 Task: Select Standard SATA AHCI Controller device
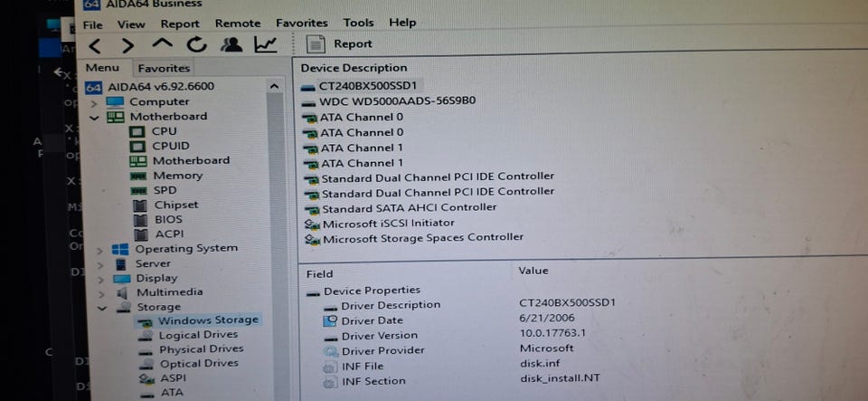tap(409, 208)
